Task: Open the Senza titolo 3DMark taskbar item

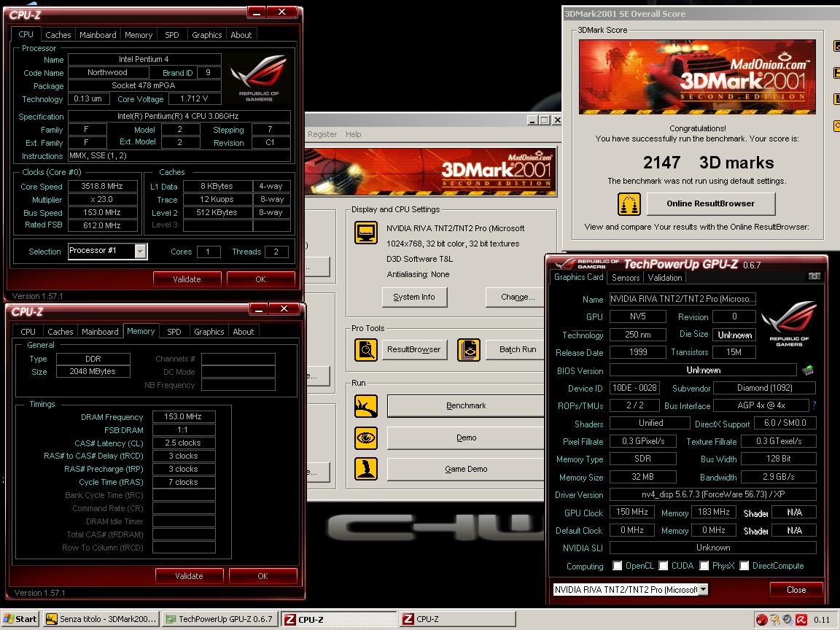Action: (x=102, y=619)
